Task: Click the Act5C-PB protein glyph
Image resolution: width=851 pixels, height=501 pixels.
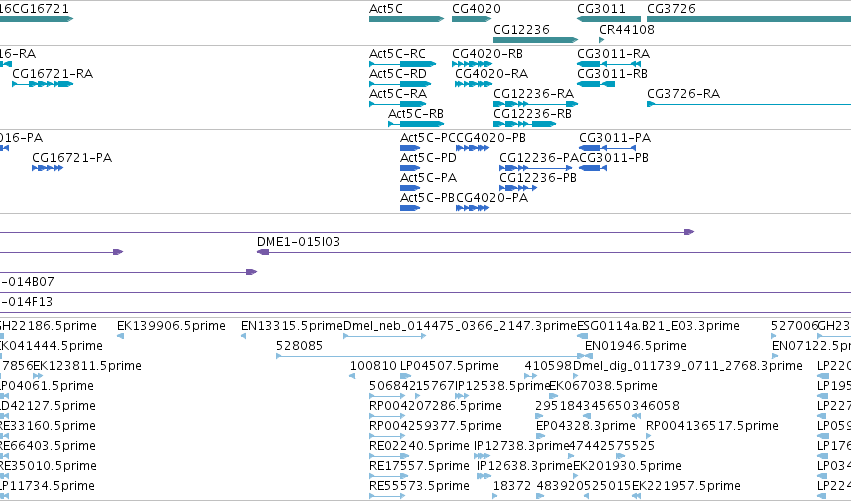Action: coord(410,208)
